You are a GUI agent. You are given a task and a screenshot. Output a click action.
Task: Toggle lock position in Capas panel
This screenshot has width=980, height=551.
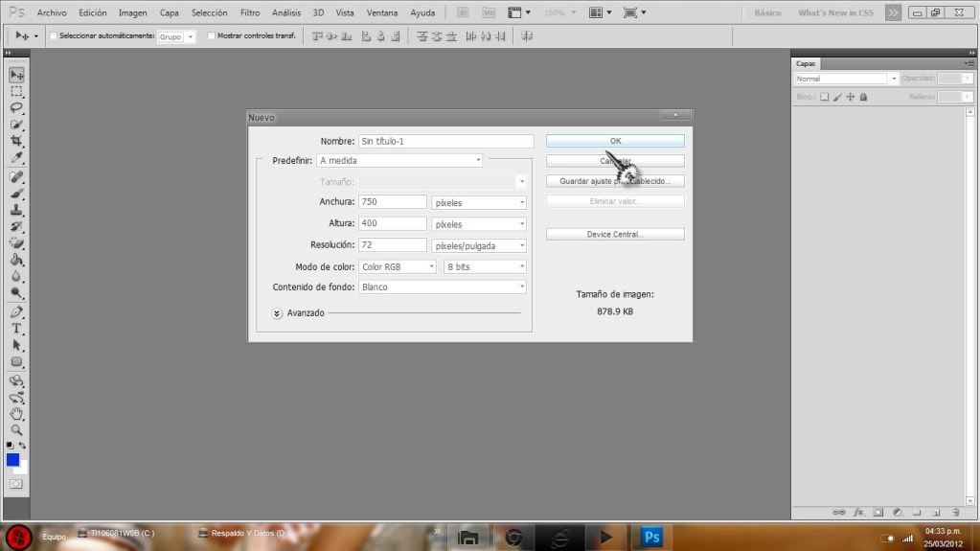click(x=850, y=97)
